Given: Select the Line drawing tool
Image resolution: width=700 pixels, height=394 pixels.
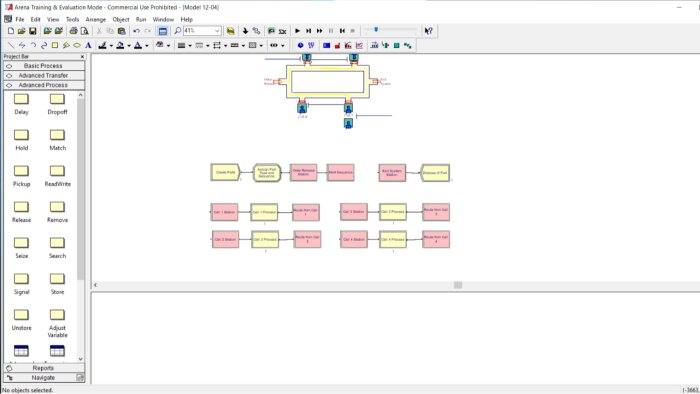Looking at the screenshot, I should 11,45.
